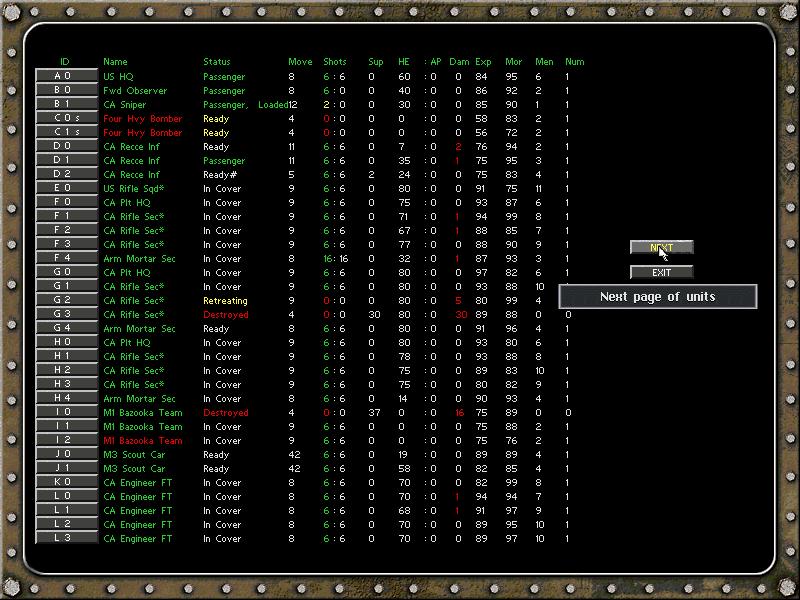
Task: Select unit ID button F1
Action: tap(67, 216)
